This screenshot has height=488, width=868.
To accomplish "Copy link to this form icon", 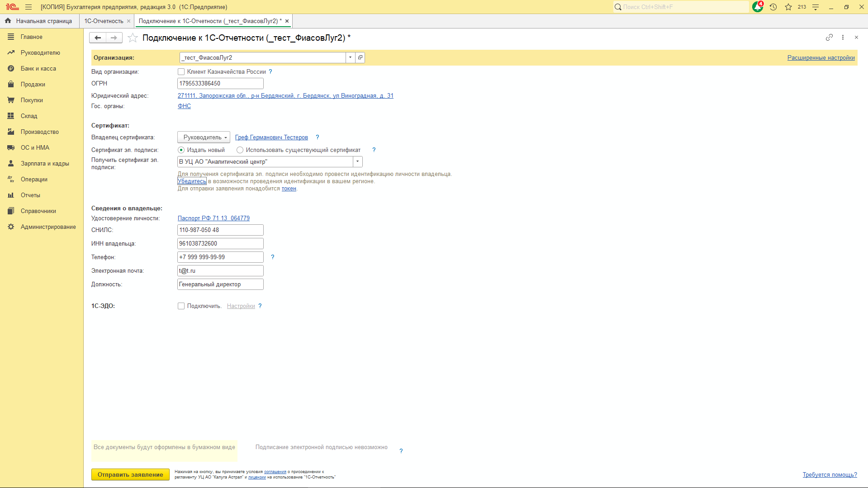I will pos(829,38).
